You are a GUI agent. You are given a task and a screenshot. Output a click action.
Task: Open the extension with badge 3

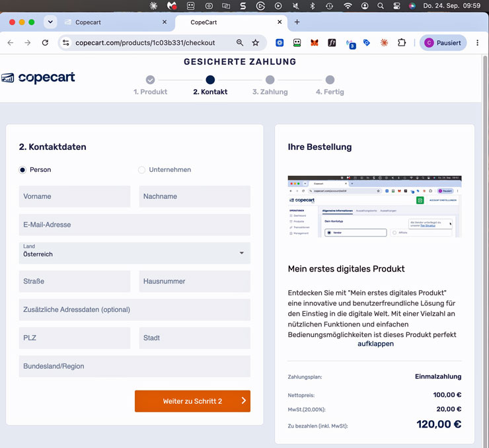coord(350,44)
